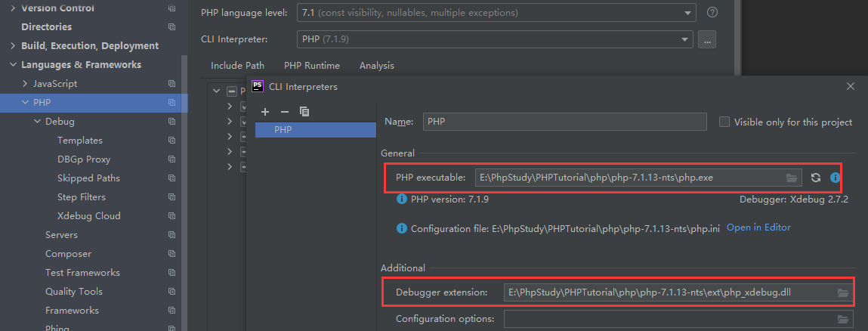Click project-scope icon on DBGp Proxy row
The height and width of the screenshot is (331, 868).
pyautogui.click(x=172, y=159)
